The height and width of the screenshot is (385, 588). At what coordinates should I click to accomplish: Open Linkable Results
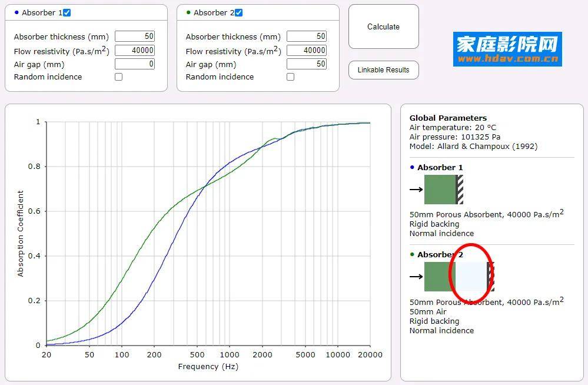tap(383, 70)
